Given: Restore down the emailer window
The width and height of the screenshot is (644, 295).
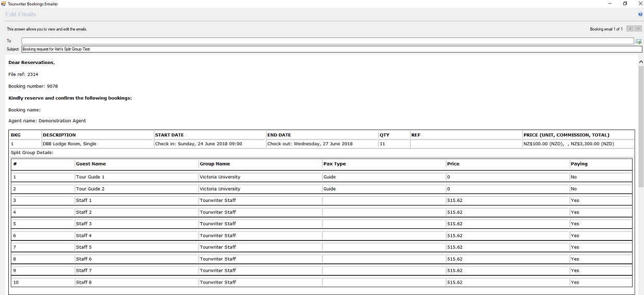Looking at the screenshot, I should tap(625, 4).
